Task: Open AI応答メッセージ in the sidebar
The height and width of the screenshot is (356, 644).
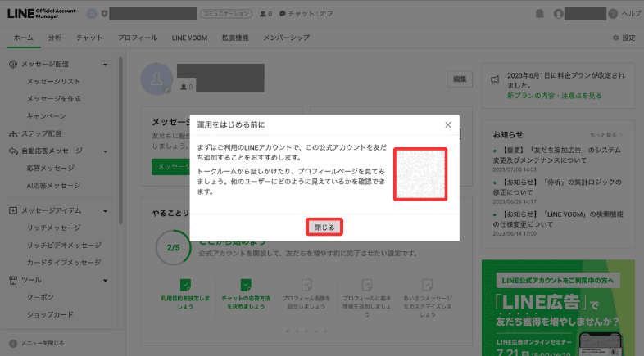Action: click(x=53, y=186)
